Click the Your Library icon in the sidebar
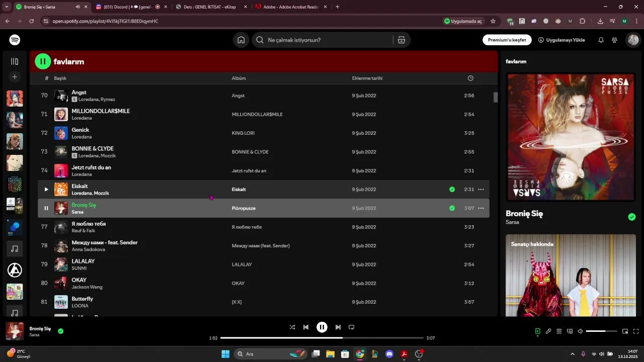This screenshot has width=644, height=362. tap(15, 61)
